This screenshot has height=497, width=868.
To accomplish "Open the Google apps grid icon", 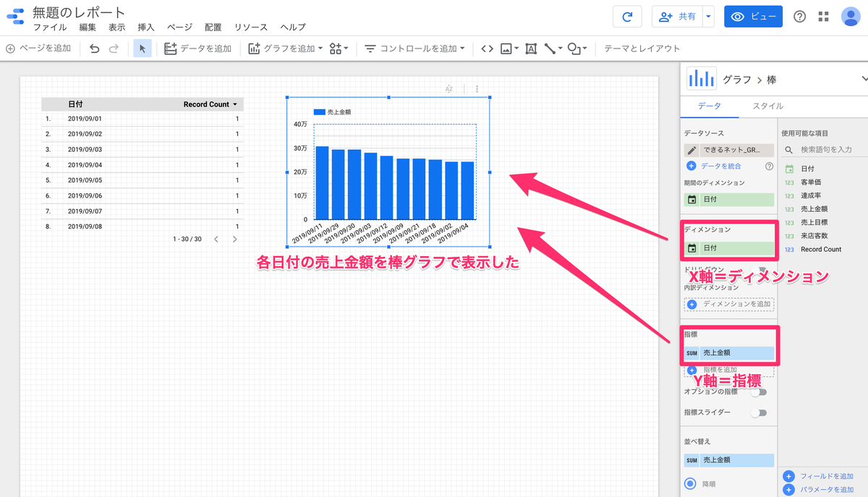I will pyautogui.click(x=824, y=17).
